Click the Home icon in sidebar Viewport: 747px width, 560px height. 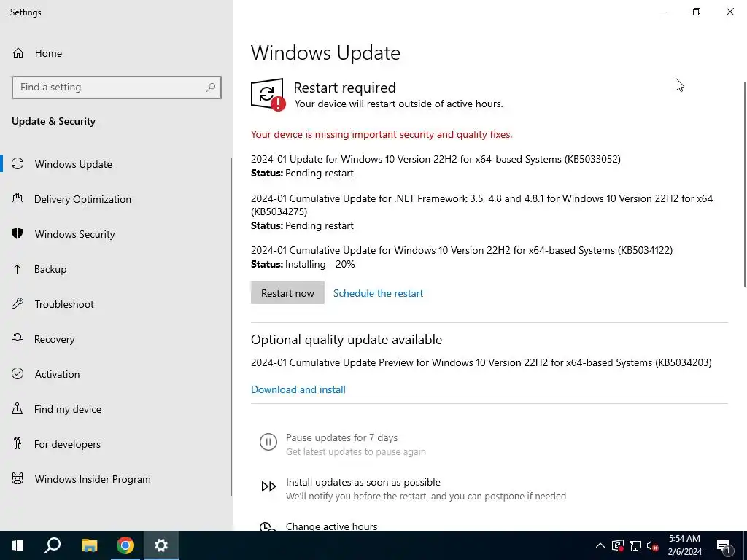18,52
